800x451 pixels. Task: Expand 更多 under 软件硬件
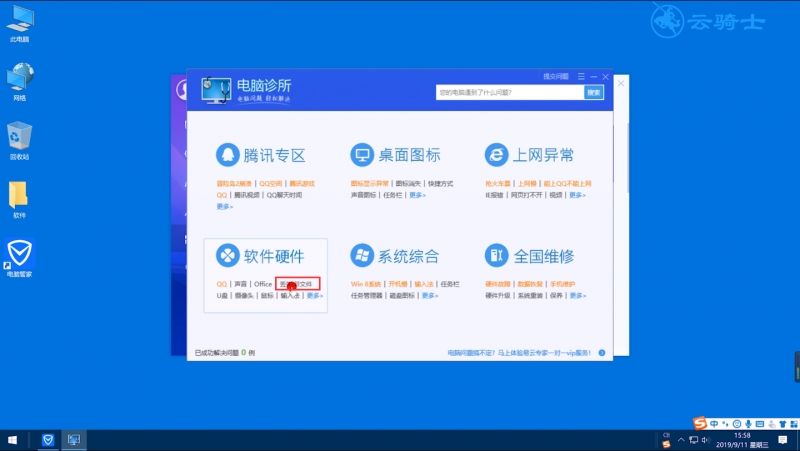[x=315, y=295]
